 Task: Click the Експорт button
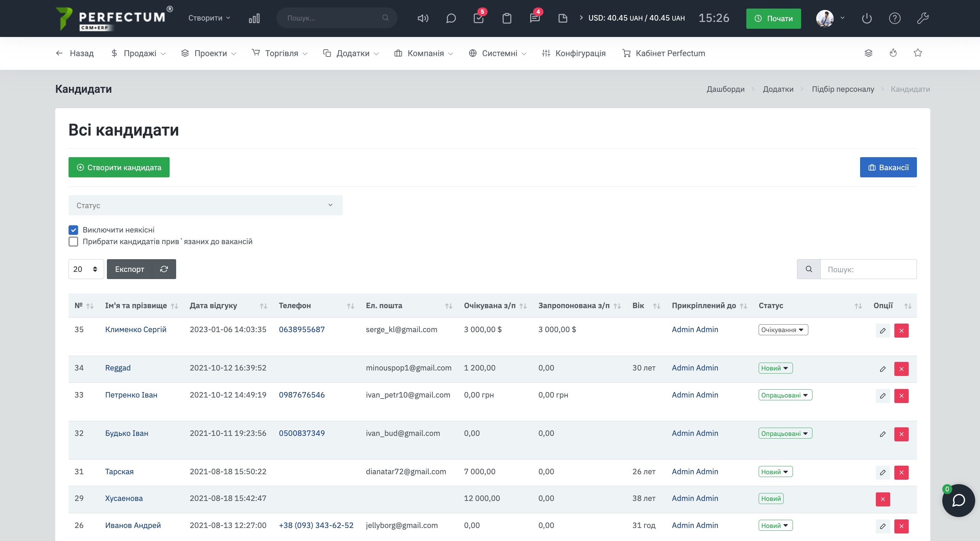(129, 269)
